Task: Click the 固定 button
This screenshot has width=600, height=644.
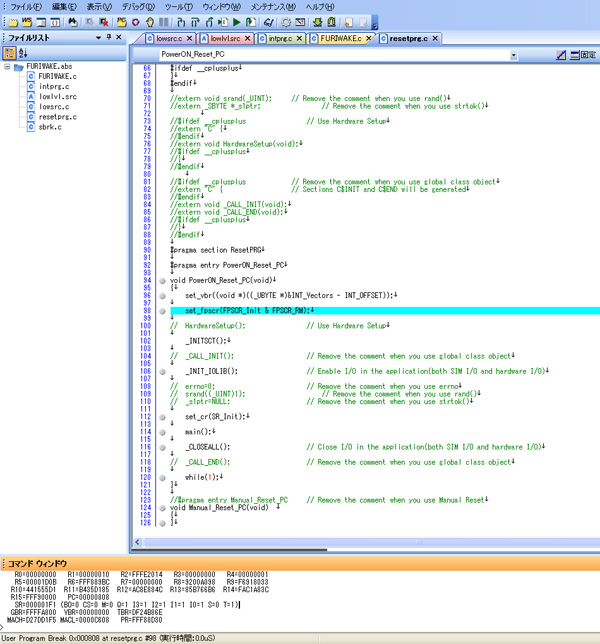Action: pyautogui.click(x=583, y=55)
